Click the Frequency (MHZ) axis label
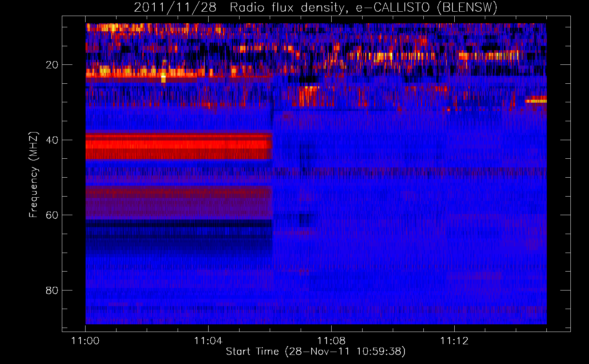 click(33, 175)
